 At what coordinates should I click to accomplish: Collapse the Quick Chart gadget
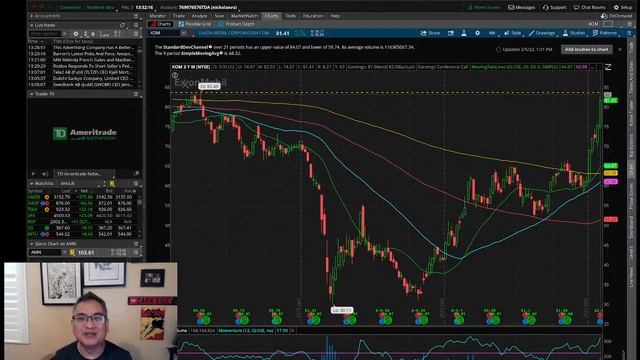point(31,244)
